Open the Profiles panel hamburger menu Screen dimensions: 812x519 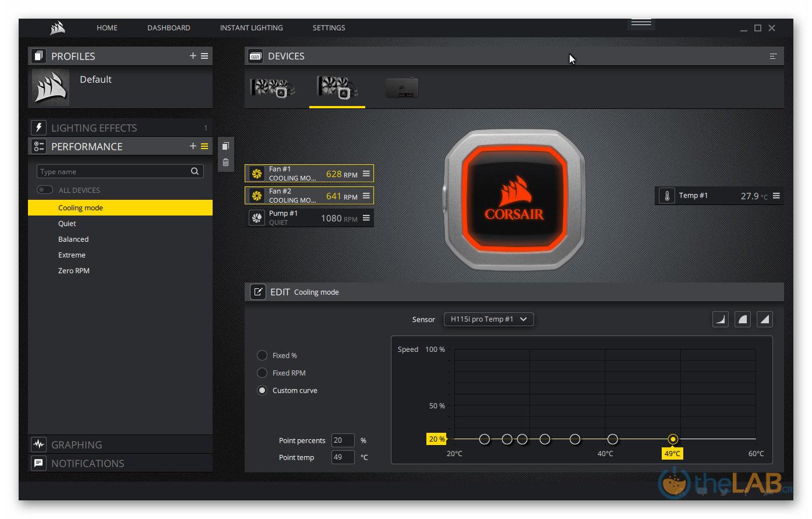click(204, 56)
